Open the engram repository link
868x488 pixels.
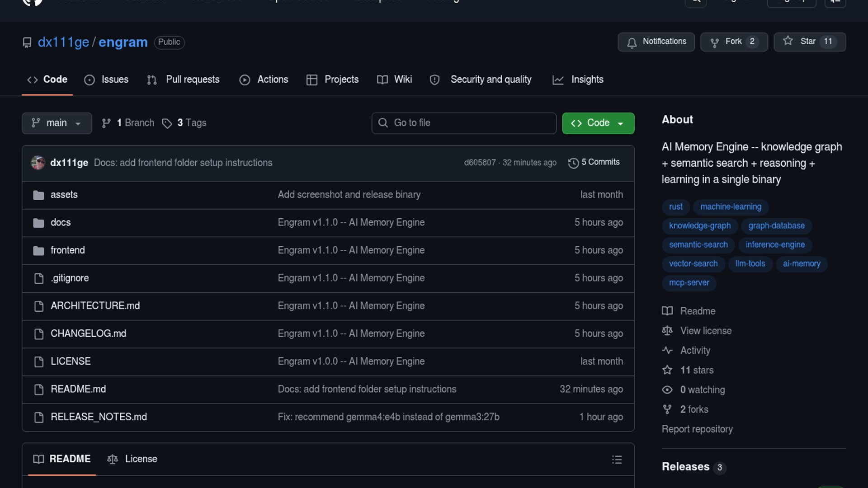pos(123,42)
